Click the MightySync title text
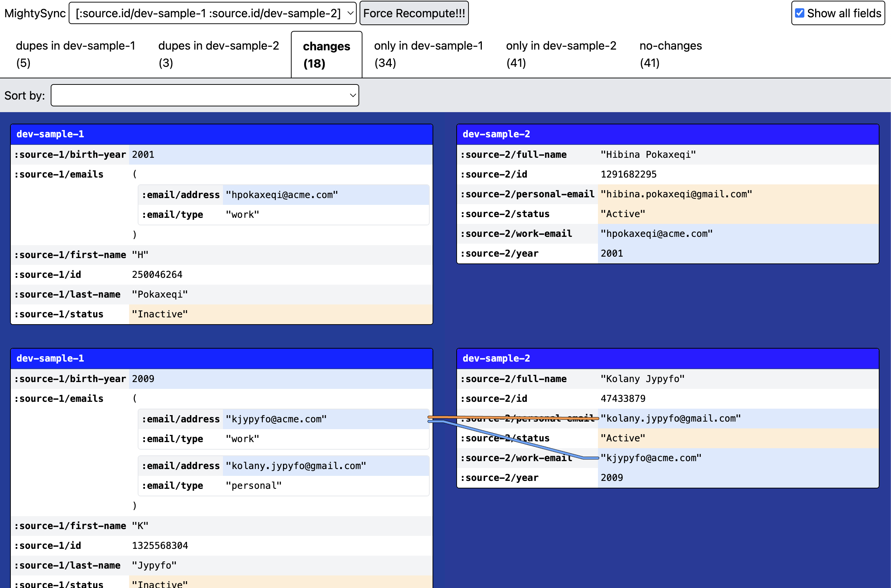Viewport: 891px width, 588px height. point(35,13)
